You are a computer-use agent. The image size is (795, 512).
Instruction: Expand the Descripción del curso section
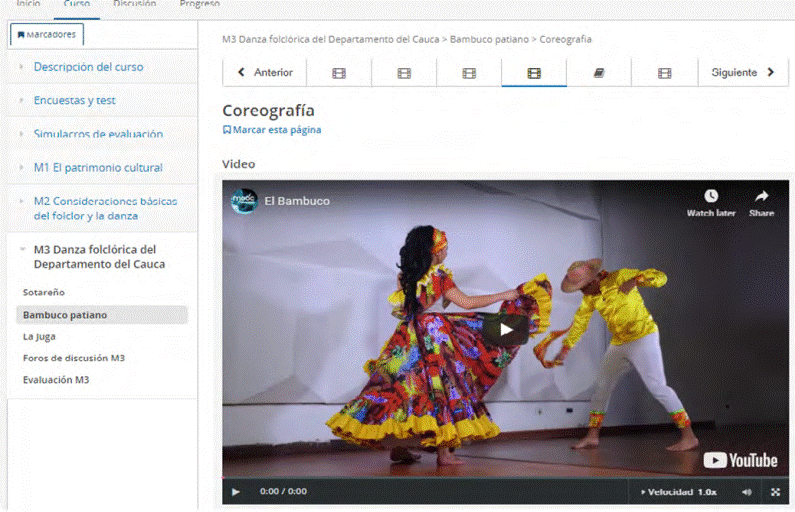(x=88, y=67)
